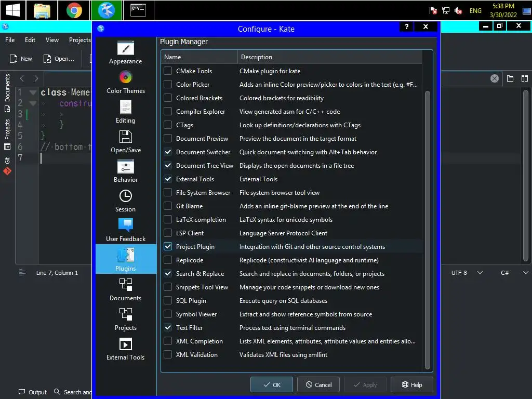Viewport: 532px width, 399px height.
Task: Click the status bar line mode icon
Action: coord(22,272)
